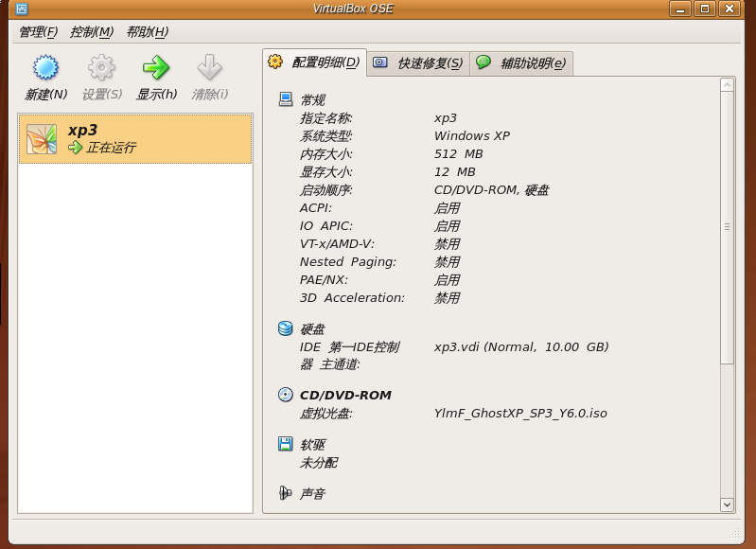Click the Windows XP system type value
Viewport: 756px width, 549px height.
pos(472,136)
